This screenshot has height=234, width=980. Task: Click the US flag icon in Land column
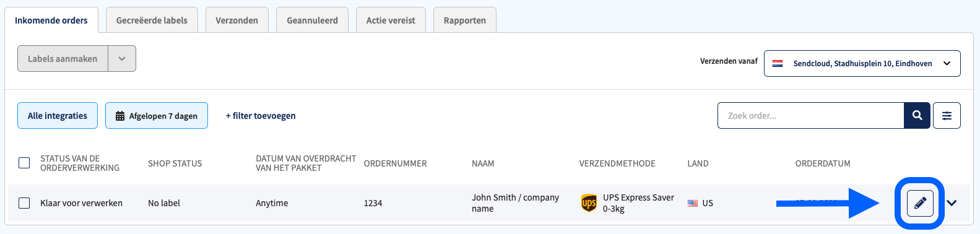pos(693,203)
